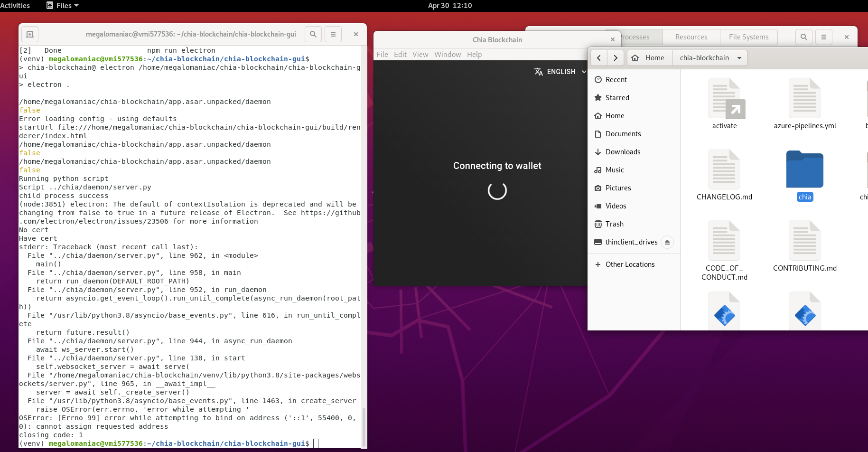
Task: Select the activate file
Action: tap(724, 104)
